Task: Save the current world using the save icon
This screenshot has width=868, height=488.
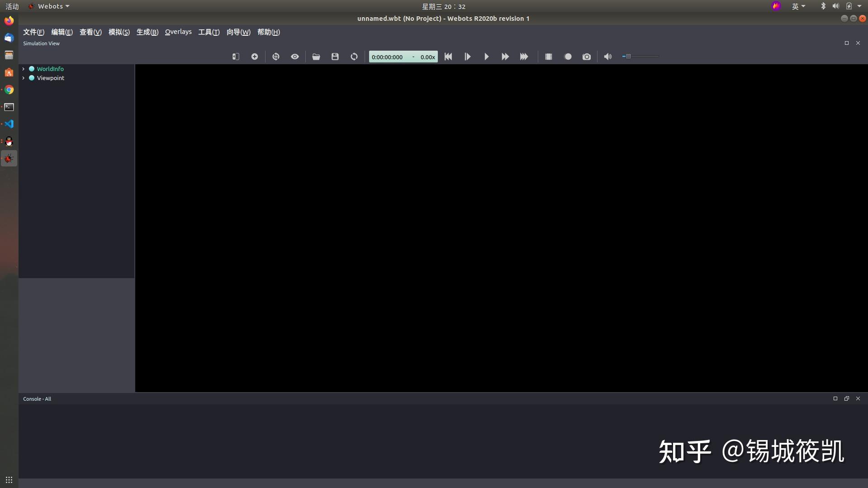Action: tap(334, 57)
